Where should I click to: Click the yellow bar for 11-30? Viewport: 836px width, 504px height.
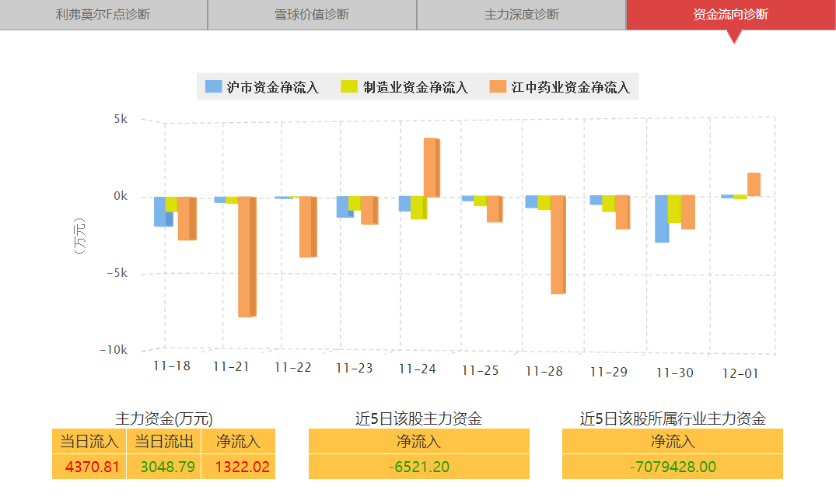coord(674,209)
